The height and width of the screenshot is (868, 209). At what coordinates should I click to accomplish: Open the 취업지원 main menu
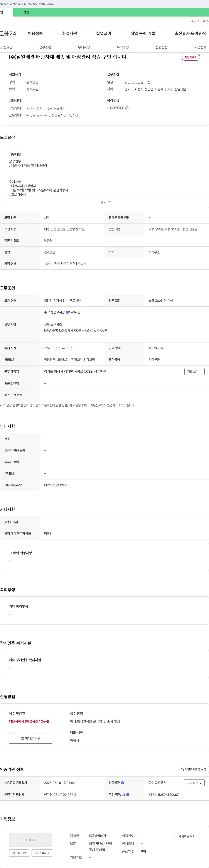(x=69, y=33)
